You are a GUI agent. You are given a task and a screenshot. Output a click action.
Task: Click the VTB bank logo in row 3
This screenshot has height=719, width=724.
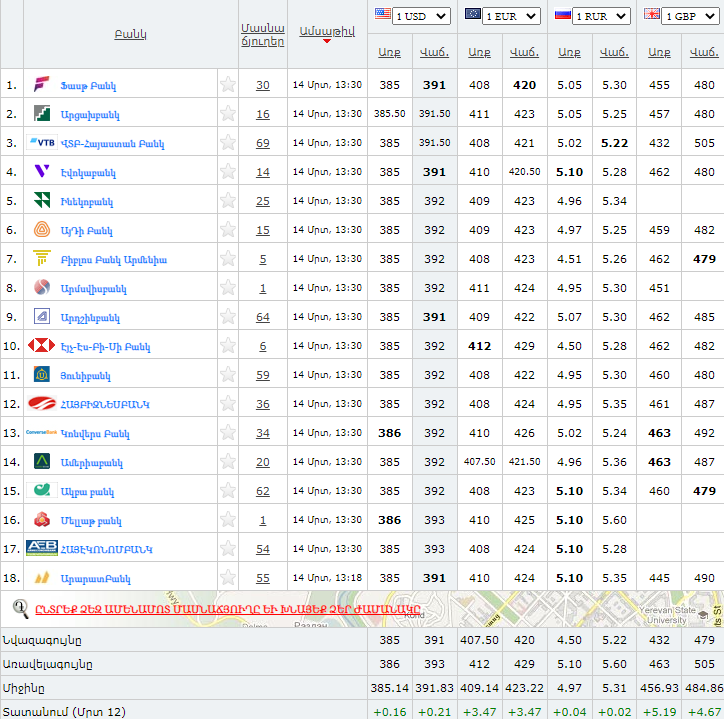point(42,142)
